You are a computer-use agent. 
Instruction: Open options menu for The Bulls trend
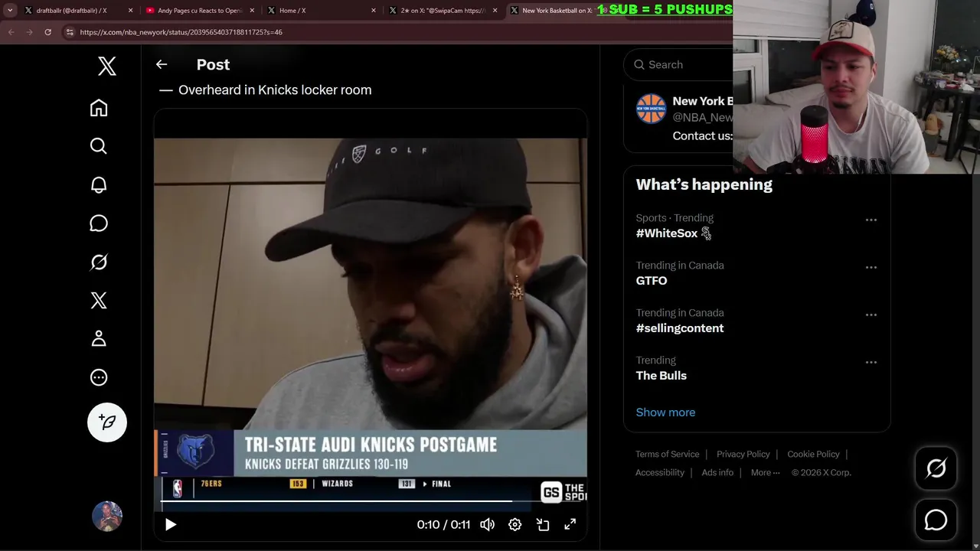[871, 362]
